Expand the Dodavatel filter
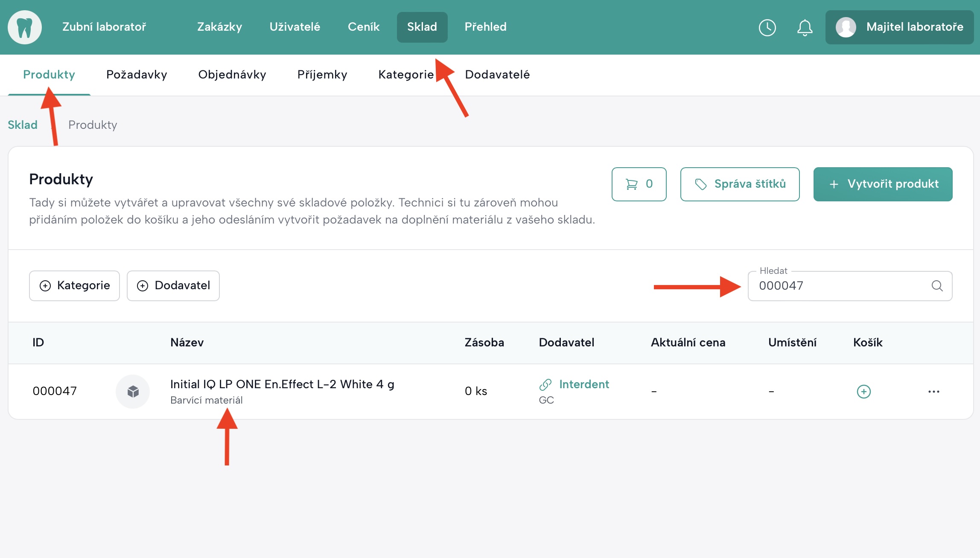980x558 pixels. (x=173, y=285)
